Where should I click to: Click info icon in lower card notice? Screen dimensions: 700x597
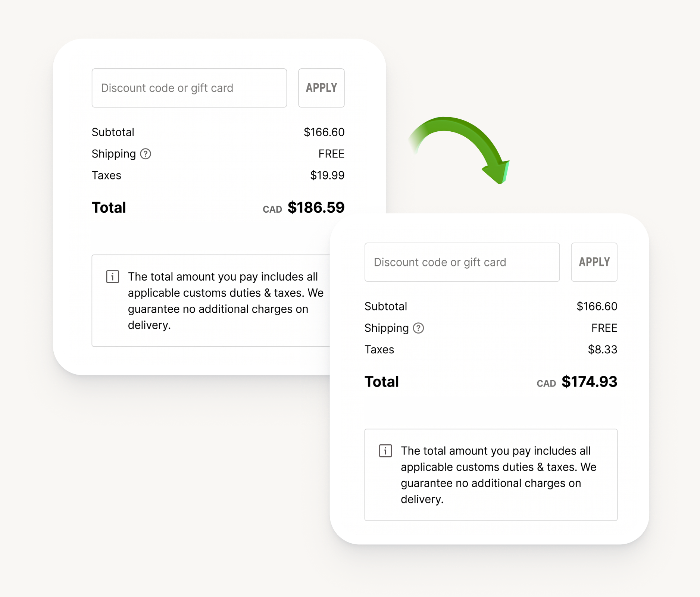(385, 451)
